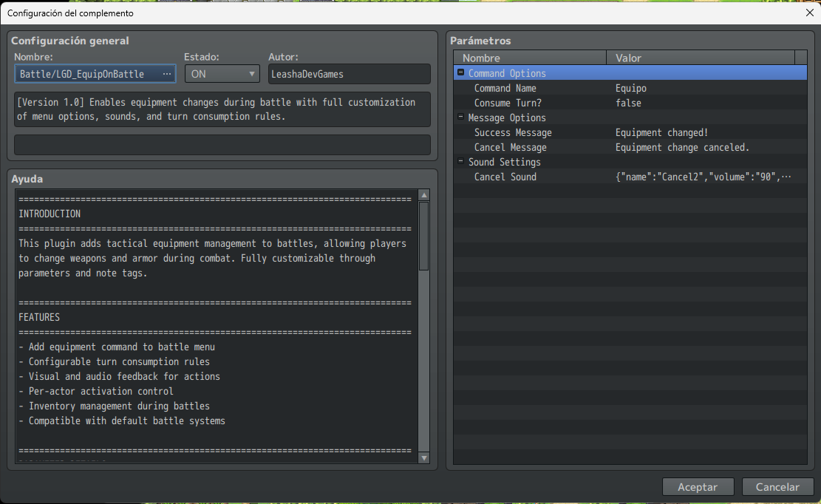
Task: Click the help scrollbar up arrow
Action: (423, 195)
